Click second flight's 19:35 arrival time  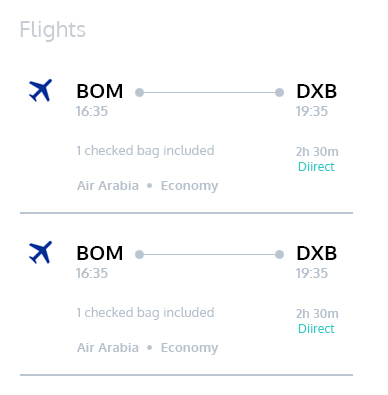312,273
